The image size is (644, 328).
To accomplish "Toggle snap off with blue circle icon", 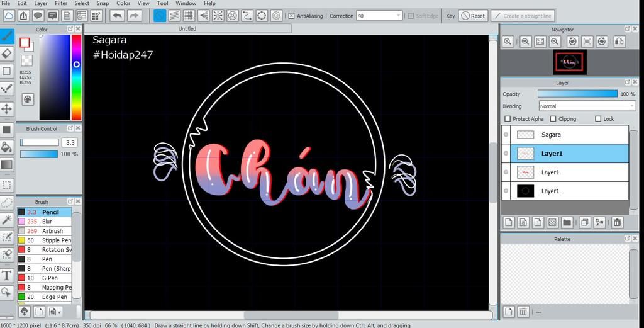I will click(160, 16).
